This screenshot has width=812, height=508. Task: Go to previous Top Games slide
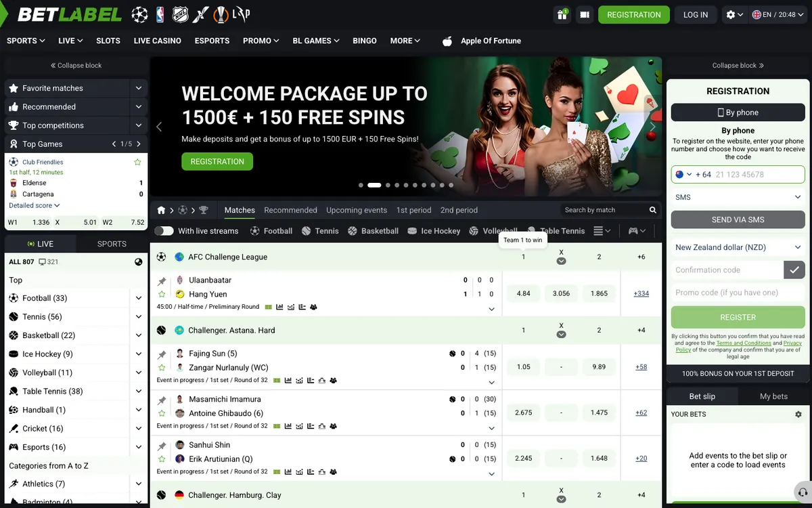[114, 144]
